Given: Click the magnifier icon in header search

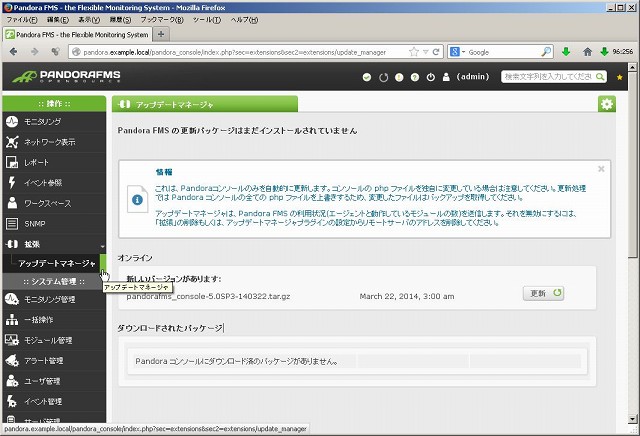Looking at the screenshot, I should pos(600,77).
